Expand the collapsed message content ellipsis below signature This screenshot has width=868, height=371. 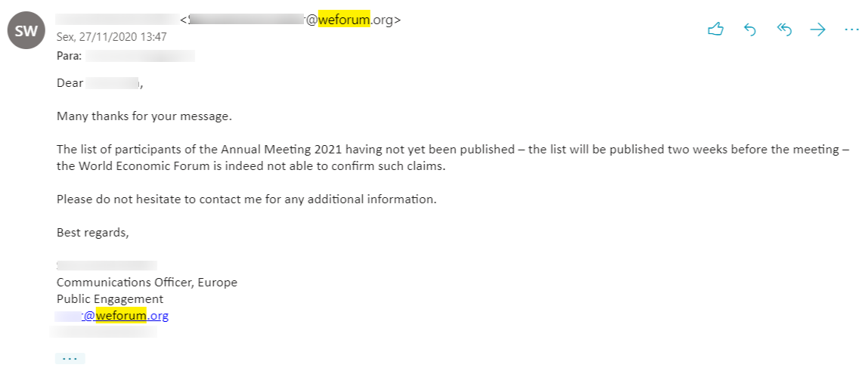70,358
